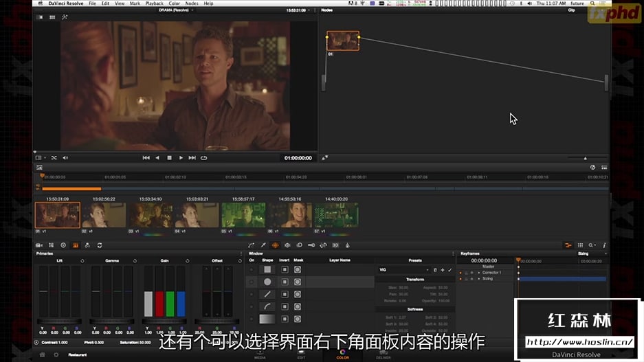Toggle Invert for the circle window
This screenshot has height=362, width=644.
click(x=285, y=282)
